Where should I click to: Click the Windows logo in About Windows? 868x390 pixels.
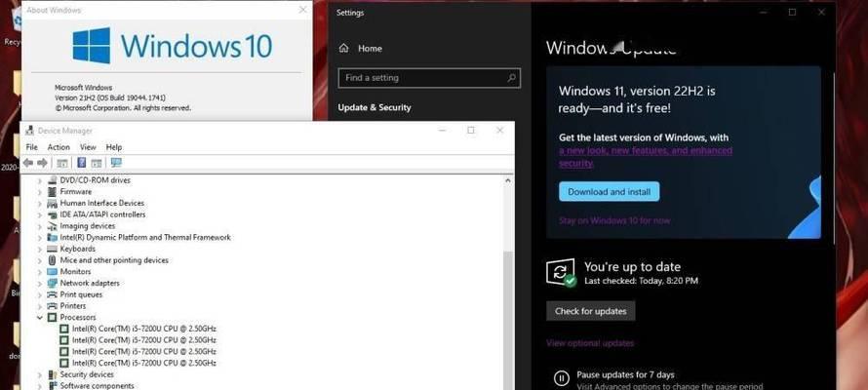click(92, 46)
